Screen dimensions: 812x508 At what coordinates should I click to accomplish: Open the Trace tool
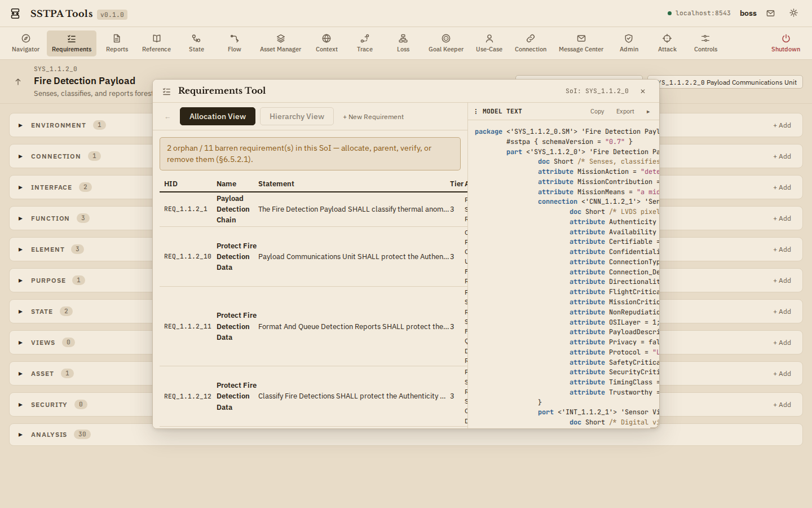[365, 43]
